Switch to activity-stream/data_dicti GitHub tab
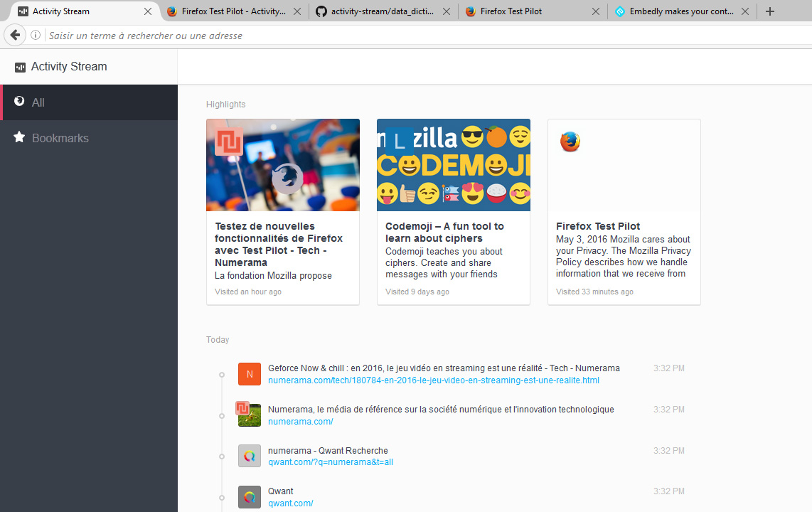The height and width of the screenshot is (512, 812). (x=382, y=11)
